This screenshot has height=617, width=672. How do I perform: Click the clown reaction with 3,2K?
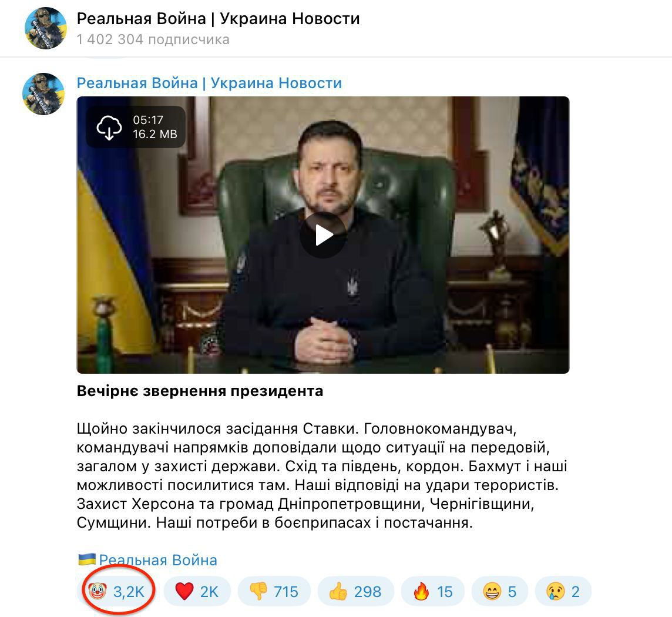tap(117, 591)
